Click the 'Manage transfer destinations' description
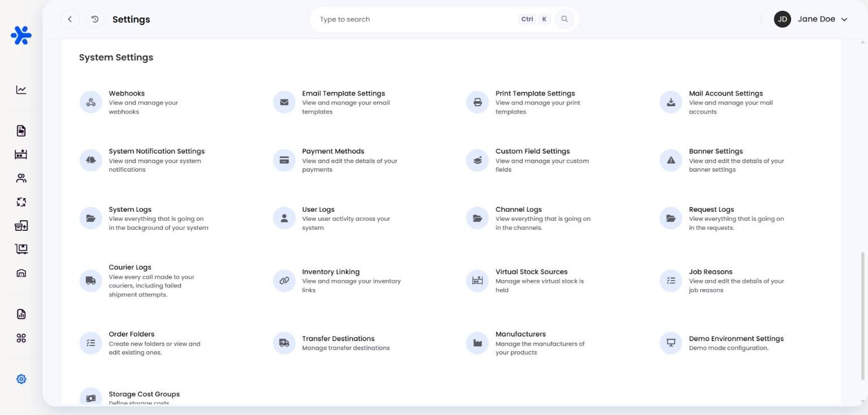This screenshot has height=415, width=868. pos(346,348)
